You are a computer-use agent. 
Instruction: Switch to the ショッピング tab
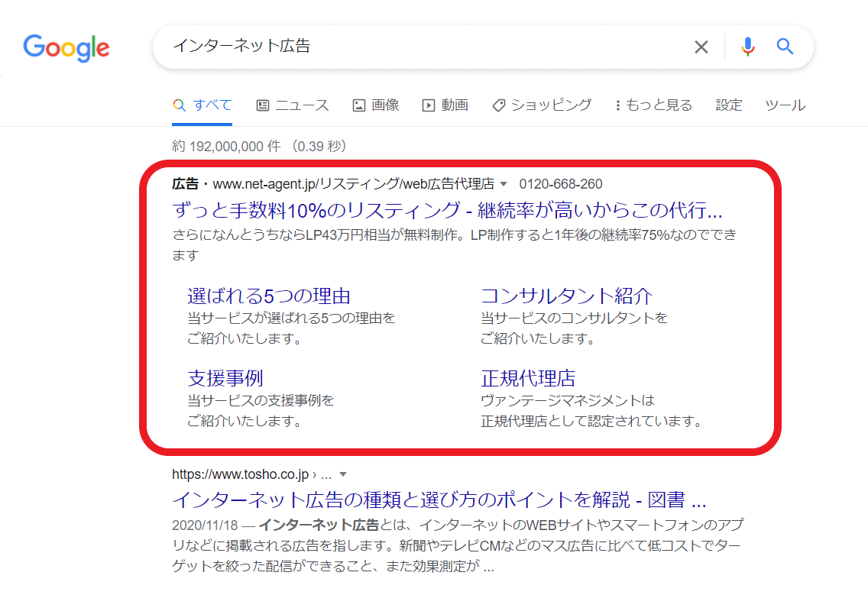542,105
